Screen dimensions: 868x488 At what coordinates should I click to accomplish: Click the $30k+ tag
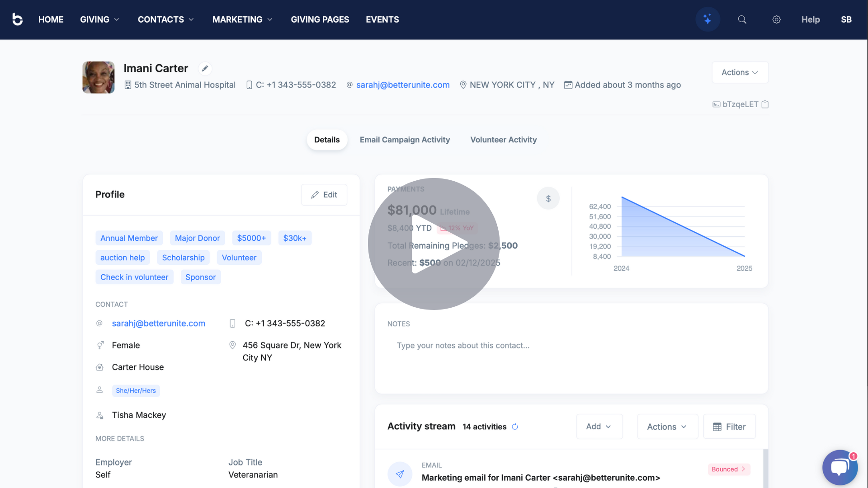295,238
